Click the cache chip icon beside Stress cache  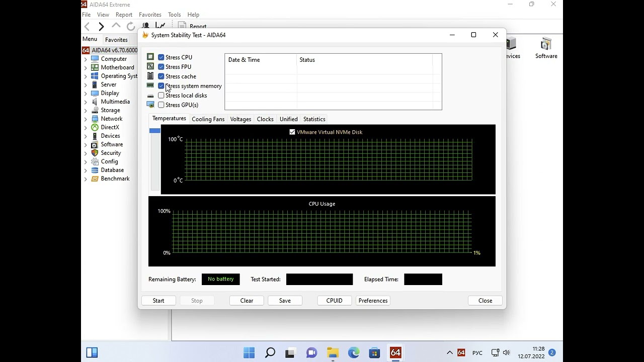(x=150, y=76)
